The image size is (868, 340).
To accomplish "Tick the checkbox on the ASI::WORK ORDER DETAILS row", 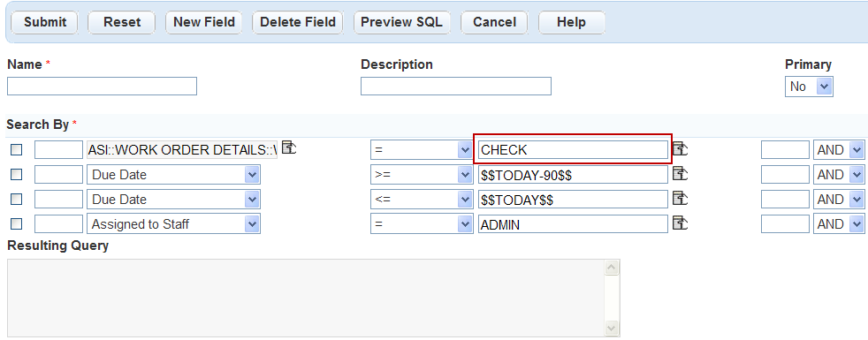I will pyautogui.click(x=17, y=150).
